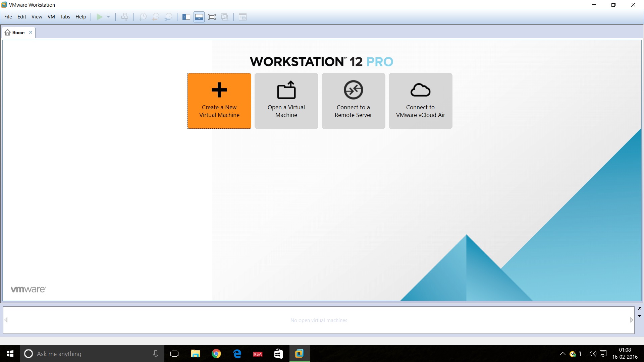The width and height of the screenshot is (644, 362).
Task: Click the Cortana search box
Action: [92, 354]
